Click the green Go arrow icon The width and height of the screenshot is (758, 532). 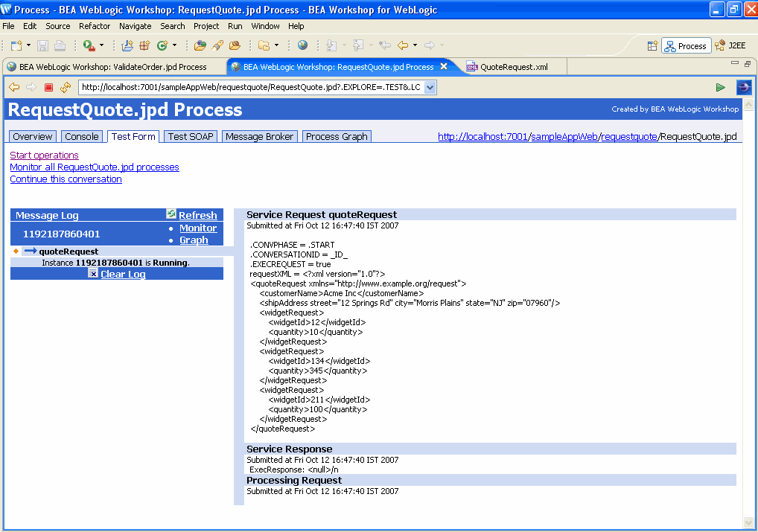720,88
